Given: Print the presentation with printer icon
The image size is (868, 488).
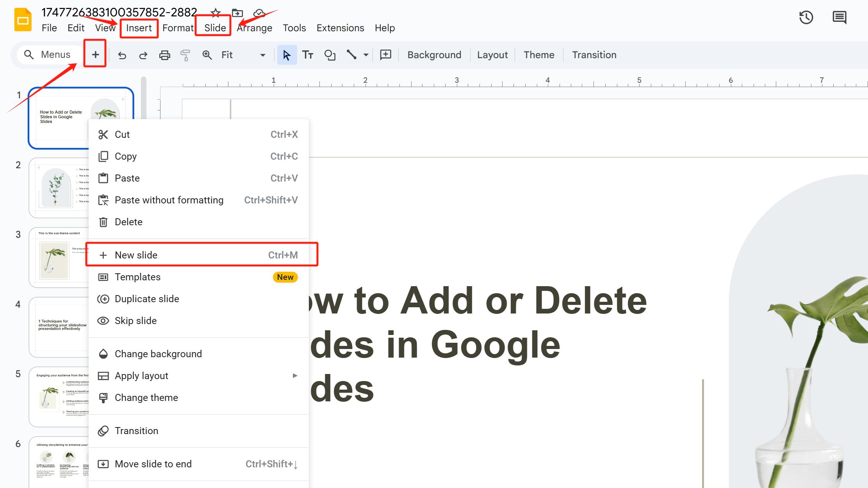Looking at the screenshot, I should (x=165, y=55).
